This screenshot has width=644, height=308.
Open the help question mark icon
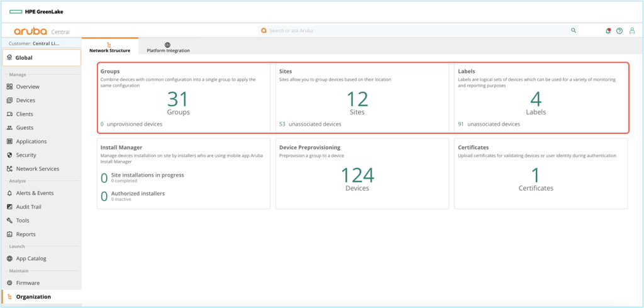[619, 31]
